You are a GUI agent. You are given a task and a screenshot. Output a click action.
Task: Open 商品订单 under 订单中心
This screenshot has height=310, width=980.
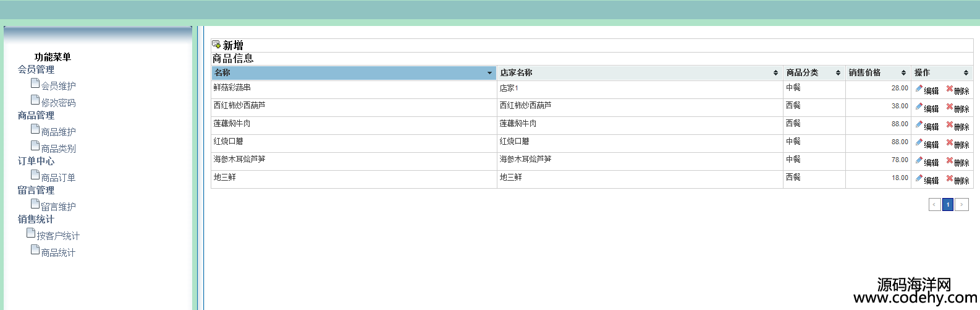(x=58, y=178)
